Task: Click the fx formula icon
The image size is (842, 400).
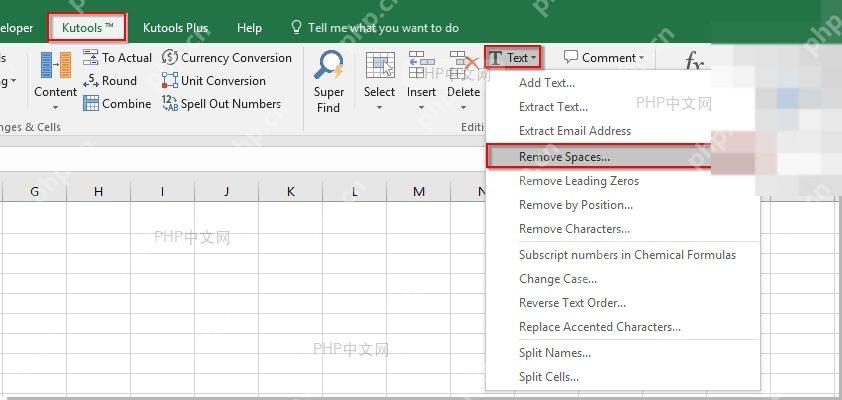Action: (694, 63)
